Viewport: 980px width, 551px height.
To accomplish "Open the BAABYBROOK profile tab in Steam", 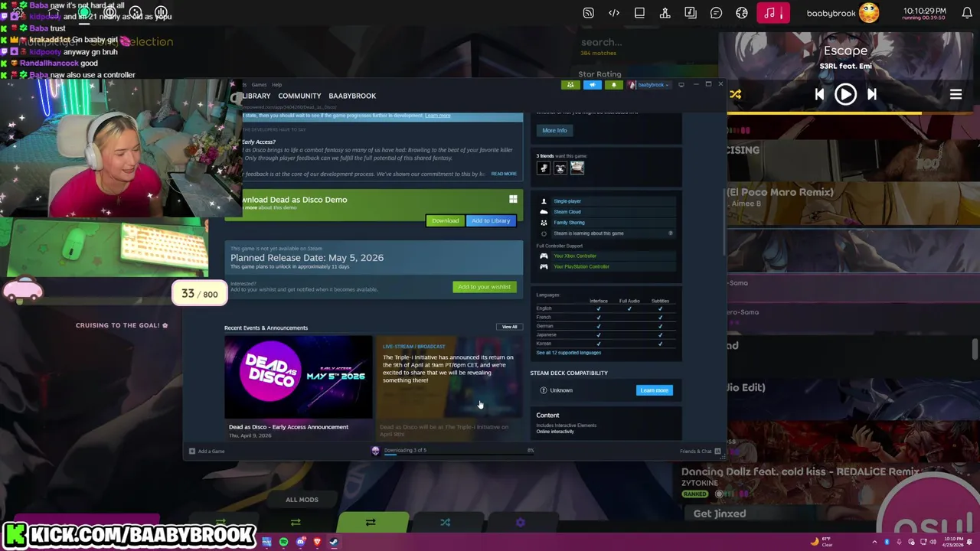I will coord(352,96).
